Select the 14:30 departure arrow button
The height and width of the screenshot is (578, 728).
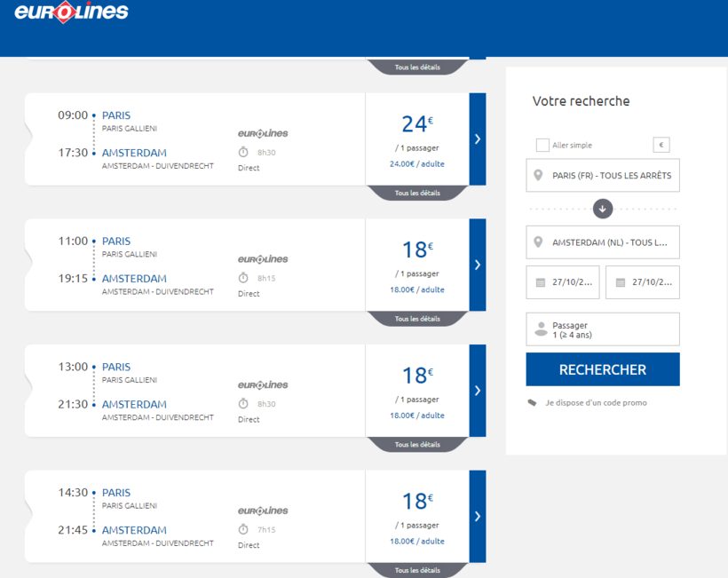(x=478, y=516)
